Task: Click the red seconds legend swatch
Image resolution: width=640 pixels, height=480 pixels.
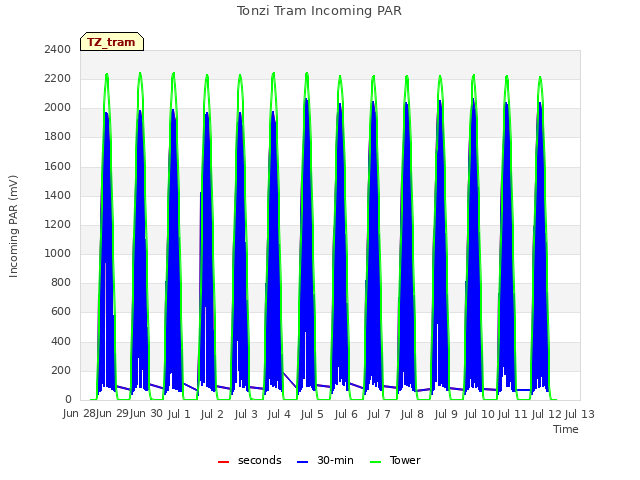Action: tap(224, 462)
